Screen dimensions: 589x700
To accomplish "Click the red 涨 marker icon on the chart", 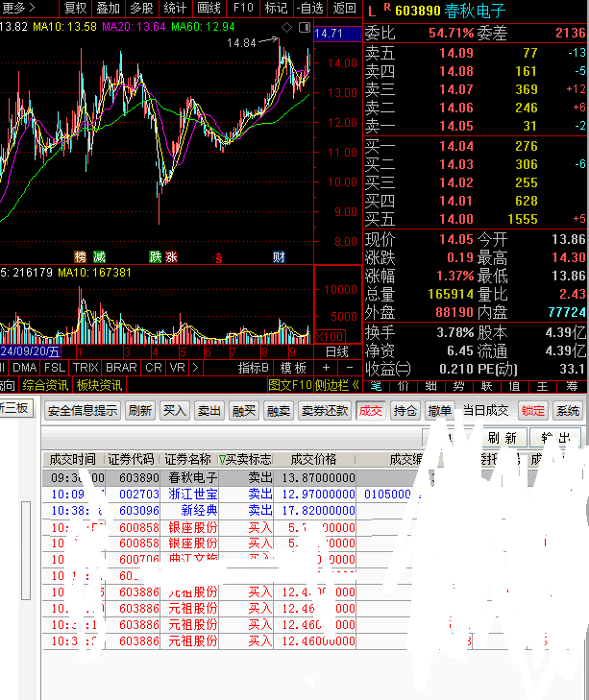I will [x=172, y=256].
